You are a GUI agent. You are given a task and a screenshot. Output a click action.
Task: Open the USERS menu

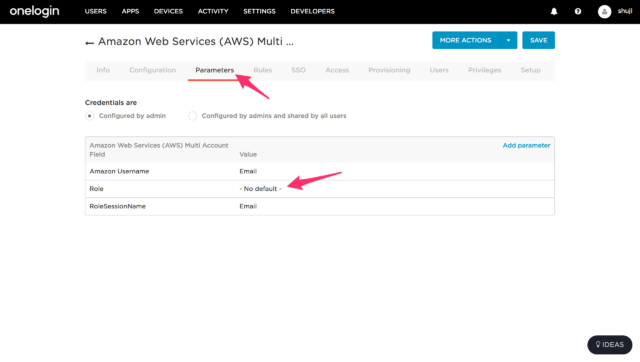[x=96, y=11]
